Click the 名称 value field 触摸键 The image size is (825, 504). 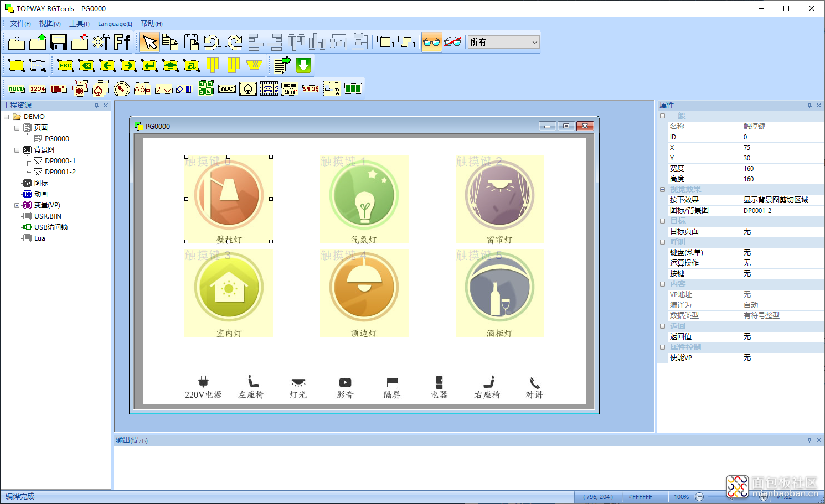click(782, 127)
